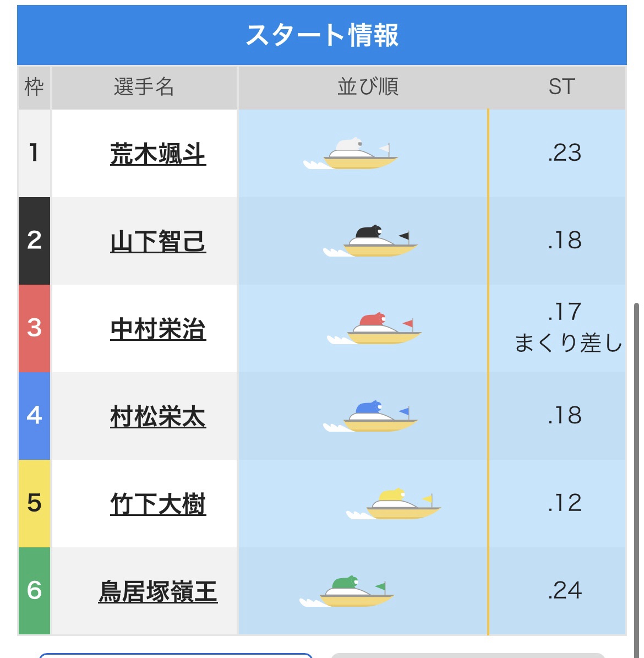
Task: Click the ST column header
Action: coord(561,87)
